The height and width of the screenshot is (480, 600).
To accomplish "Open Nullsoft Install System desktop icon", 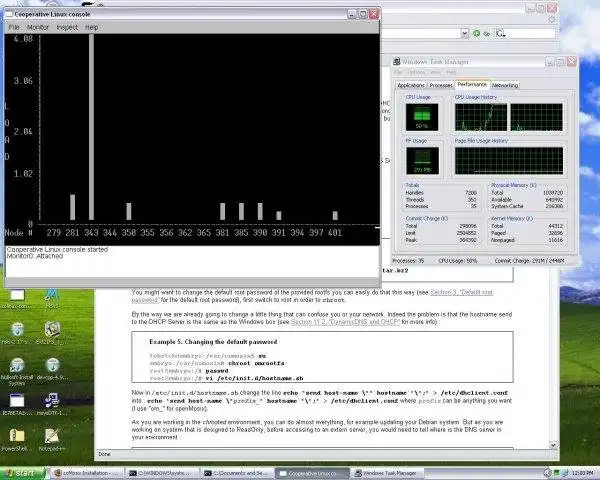I will coord(17,371).
